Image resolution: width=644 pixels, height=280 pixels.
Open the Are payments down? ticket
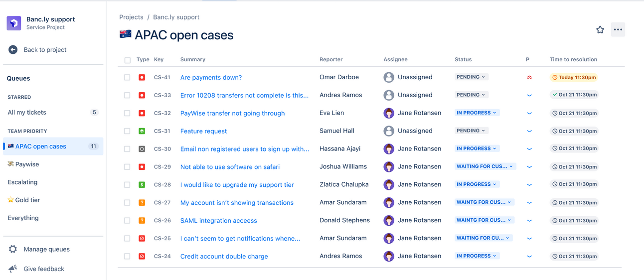(x=211, y=77)
